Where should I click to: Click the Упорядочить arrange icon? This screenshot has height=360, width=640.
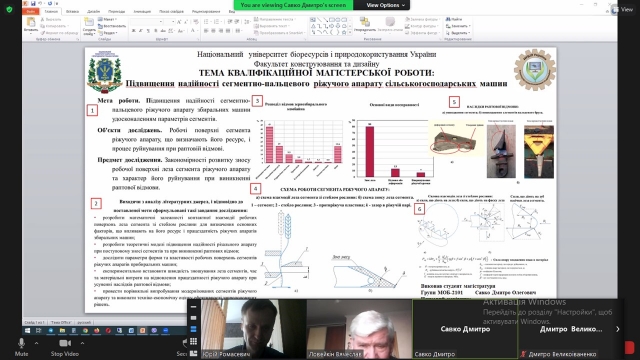click(364, 24)
